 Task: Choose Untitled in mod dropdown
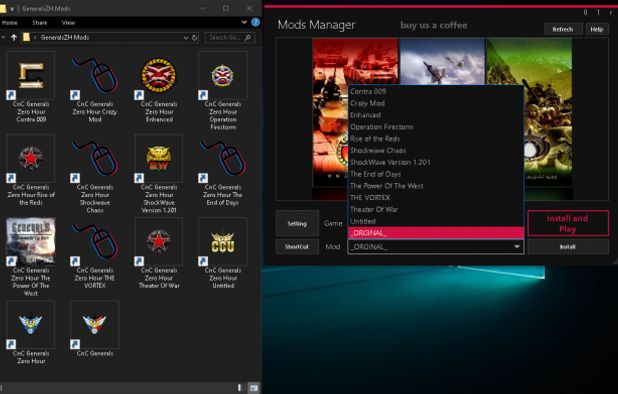coord(436,221)
